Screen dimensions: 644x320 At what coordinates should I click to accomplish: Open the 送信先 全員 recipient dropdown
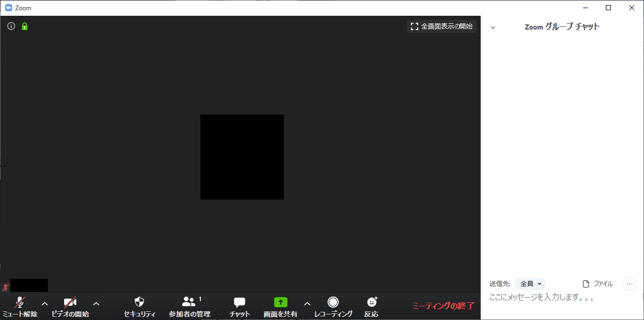[x=530, y=284]
